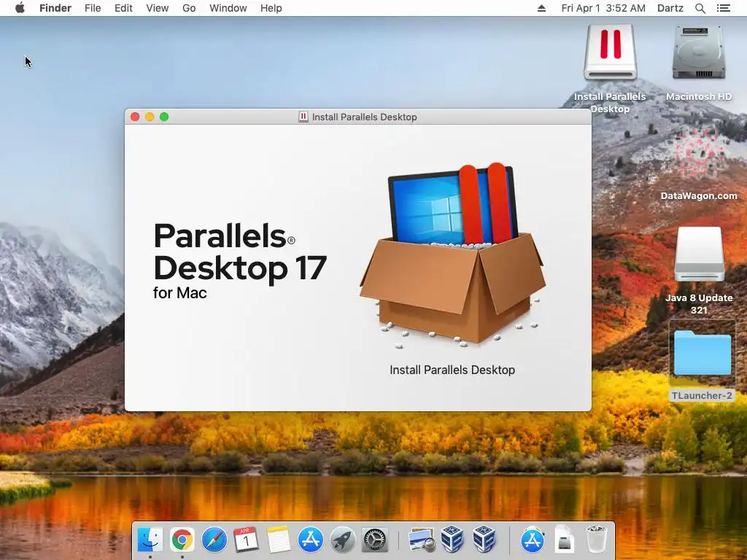Open the removable drive document stack in Dock
The width and height of the screenshot is (747, 560).
pos(564,539)
